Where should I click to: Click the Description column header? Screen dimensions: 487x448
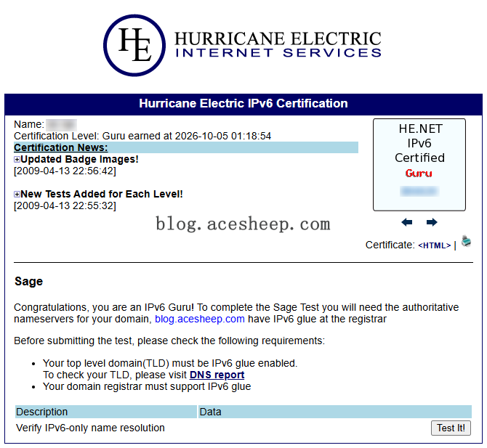click(x=106, y=412)
